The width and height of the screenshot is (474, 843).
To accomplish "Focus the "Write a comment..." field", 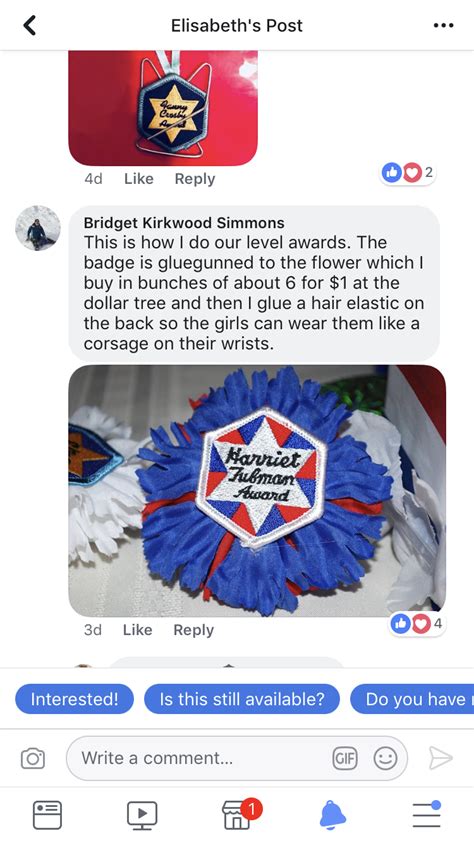I will [236, 759].
